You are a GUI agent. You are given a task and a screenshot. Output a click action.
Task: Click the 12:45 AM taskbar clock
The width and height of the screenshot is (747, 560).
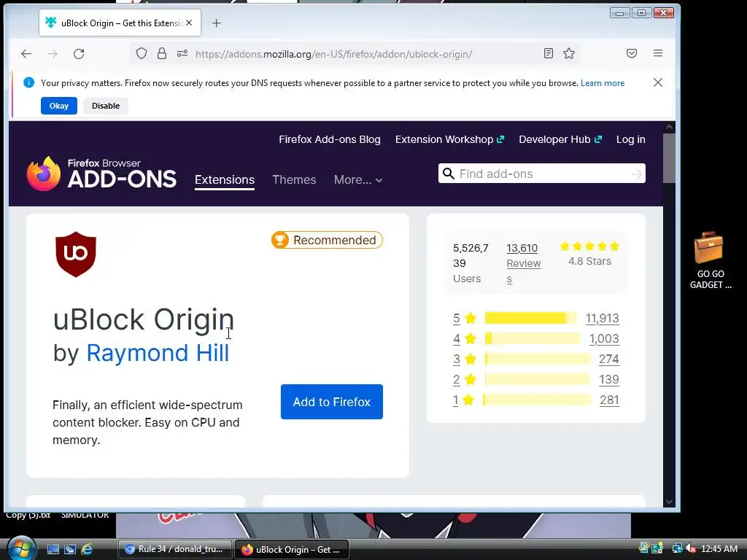(x=719, y=549)
